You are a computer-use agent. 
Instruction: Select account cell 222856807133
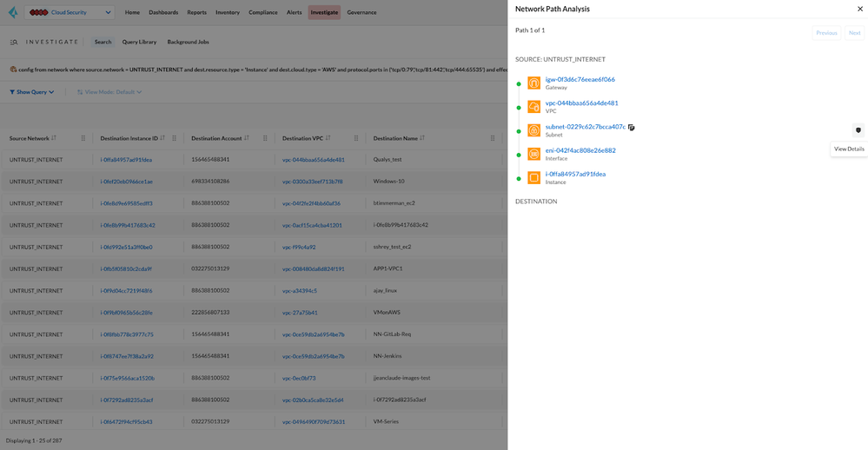pos(210,312)
